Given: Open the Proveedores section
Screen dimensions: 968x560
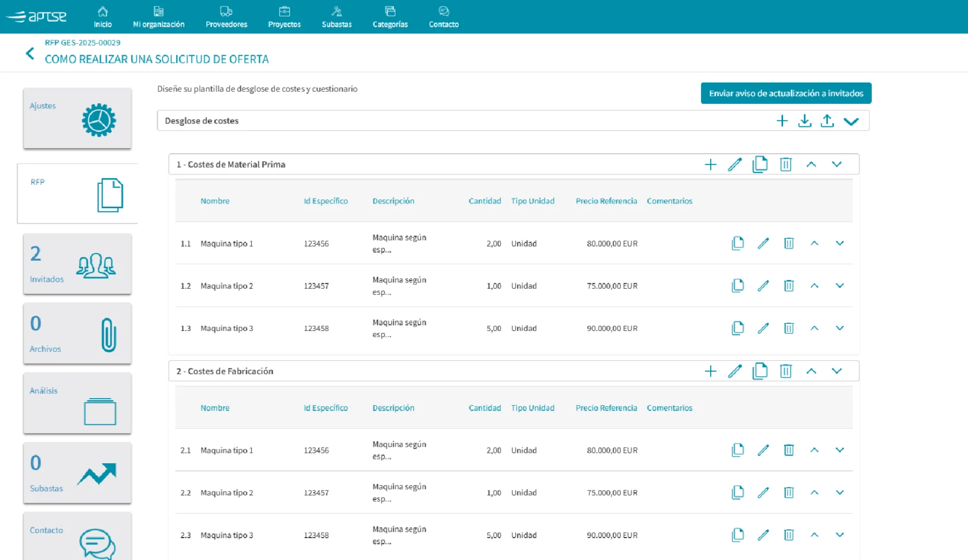Looking at the screenshot, I should point(226,16).
